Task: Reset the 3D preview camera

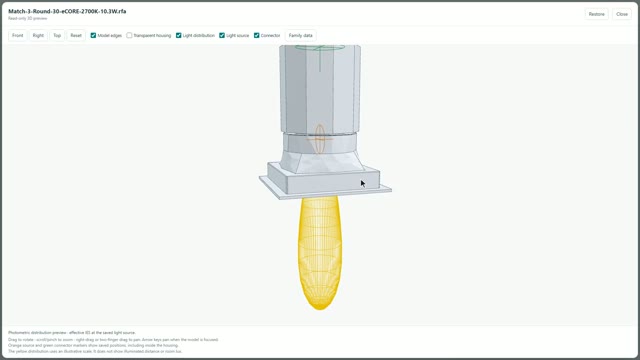Action: tap(76, 36)
